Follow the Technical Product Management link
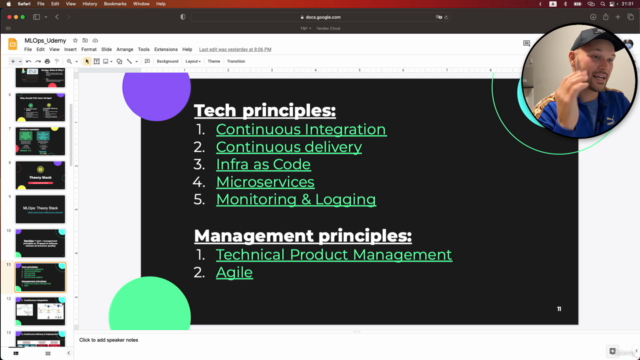 334,255
